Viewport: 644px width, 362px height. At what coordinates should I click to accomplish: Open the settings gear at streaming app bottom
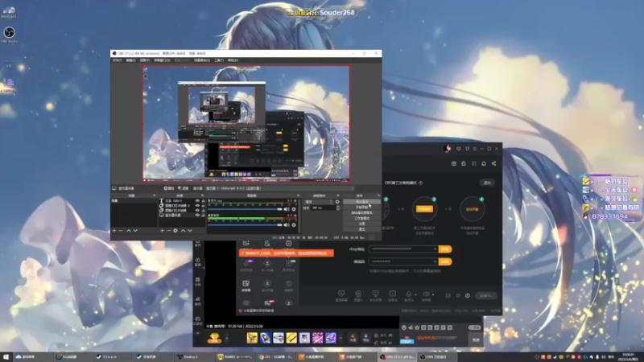click(468, 295)
